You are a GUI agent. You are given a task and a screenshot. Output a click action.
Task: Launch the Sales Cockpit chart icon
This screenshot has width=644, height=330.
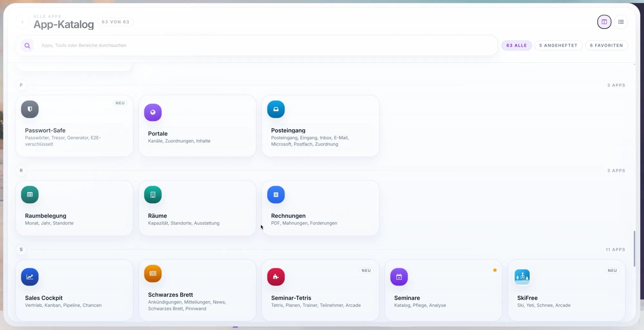[30, 277]
